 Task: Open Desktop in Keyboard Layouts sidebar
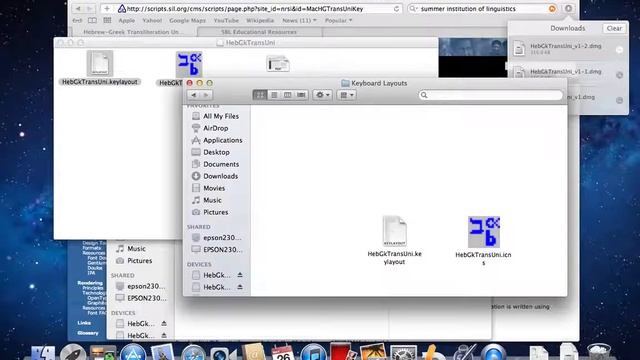pyautogui.click(x=216, y=152)
